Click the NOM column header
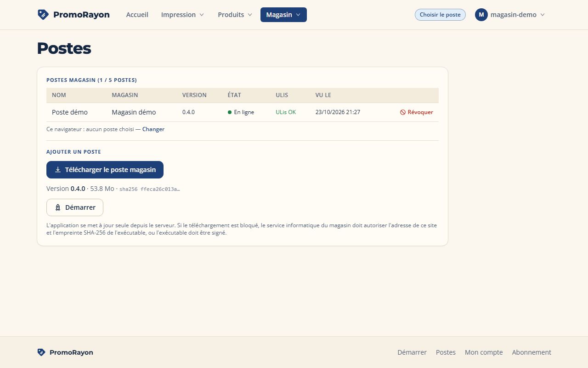Screen dimensions: 588x368 59,95
